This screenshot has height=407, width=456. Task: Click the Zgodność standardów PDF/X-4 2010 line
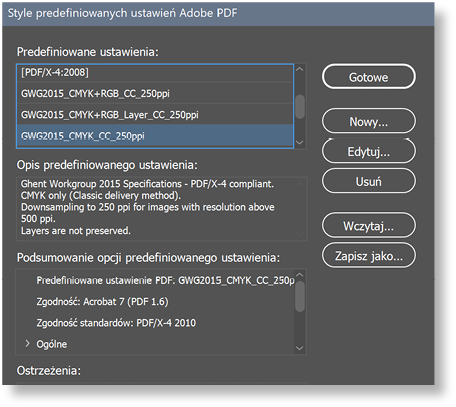tap(116, 323)
